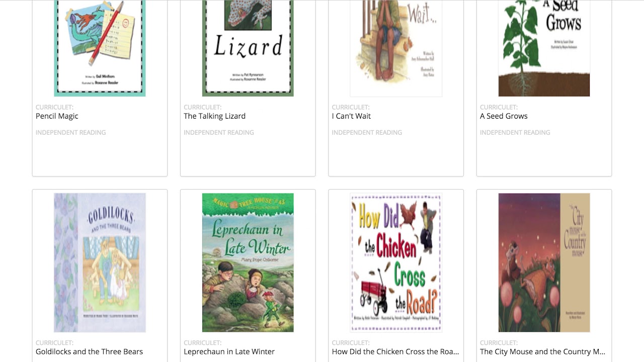The width and height of the screenshot is (644, 362).
Task: Open Goldilocks and the Three Bears cover
Action: pyautogui.click(x=100, y=262)
